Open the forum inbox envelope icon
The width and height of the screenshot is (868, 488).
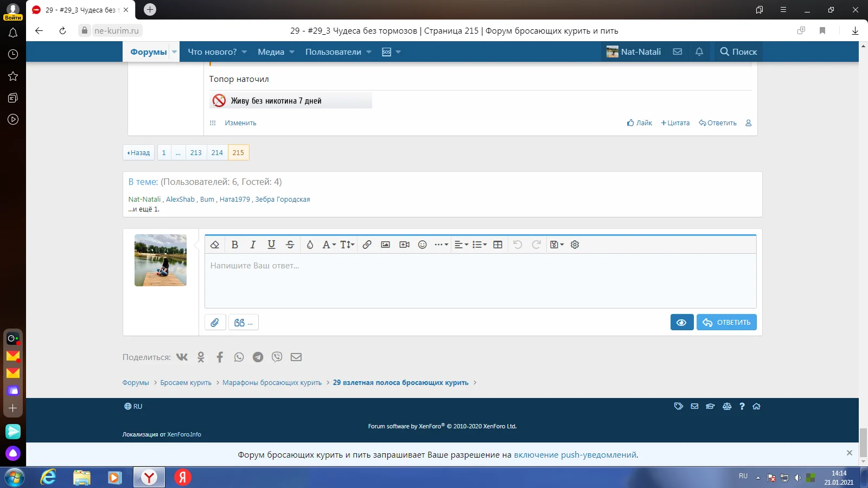click(x=678, y=52)
